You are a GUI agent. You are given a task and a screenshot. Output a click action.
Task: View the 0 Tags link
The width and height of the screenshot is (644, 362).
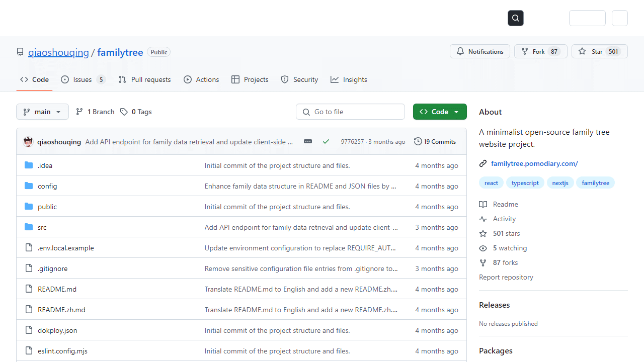click(x=136, y=112)
